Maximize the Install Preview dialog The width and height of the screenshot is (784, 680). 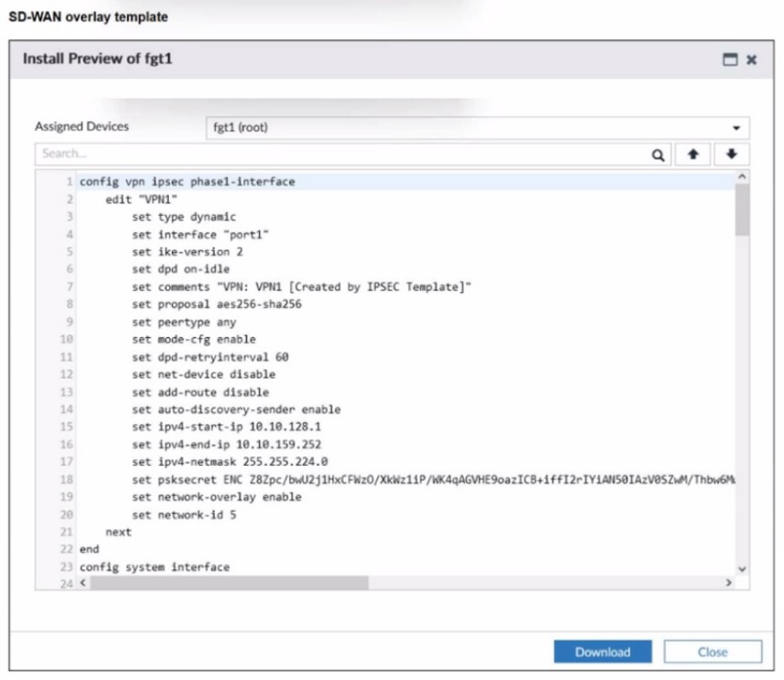point(730,59)
